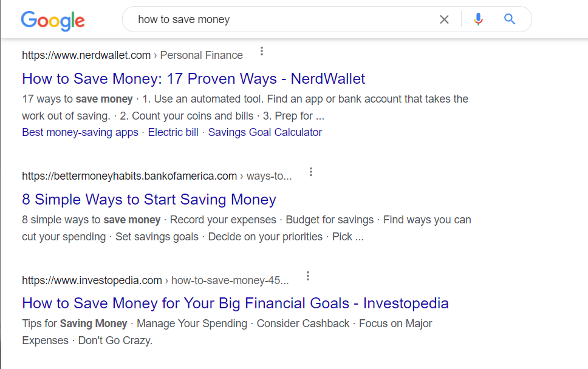Clear the search query with the X icon
The image size is (588, 369).
(444, 19)
